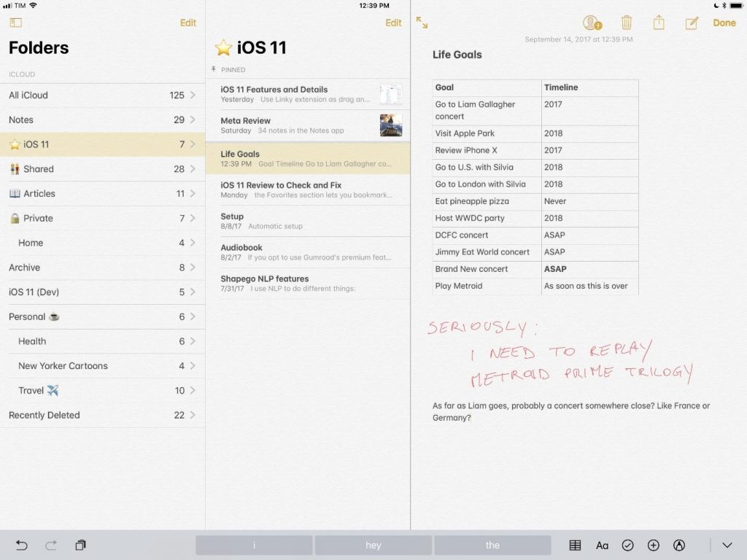Open the iOS 11 (Dev) folder

102,292
